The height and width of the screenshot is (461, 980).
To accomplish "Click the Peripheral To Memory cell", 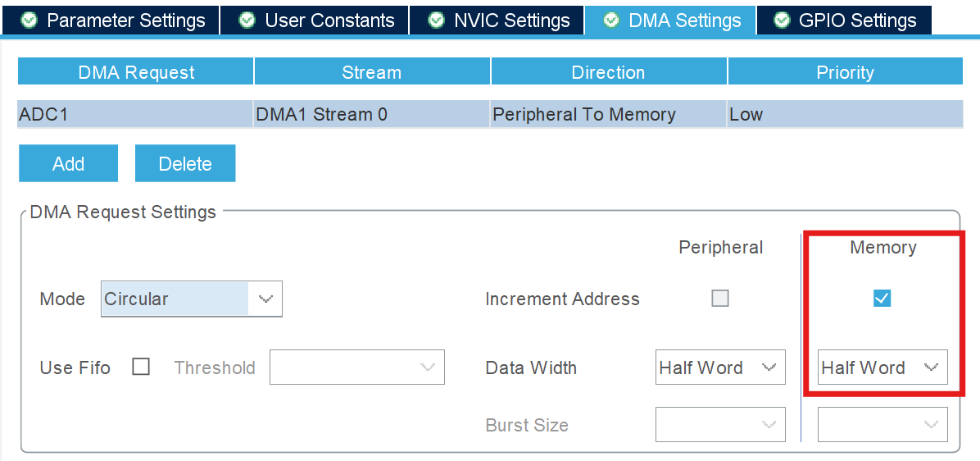I will point(608,115).
